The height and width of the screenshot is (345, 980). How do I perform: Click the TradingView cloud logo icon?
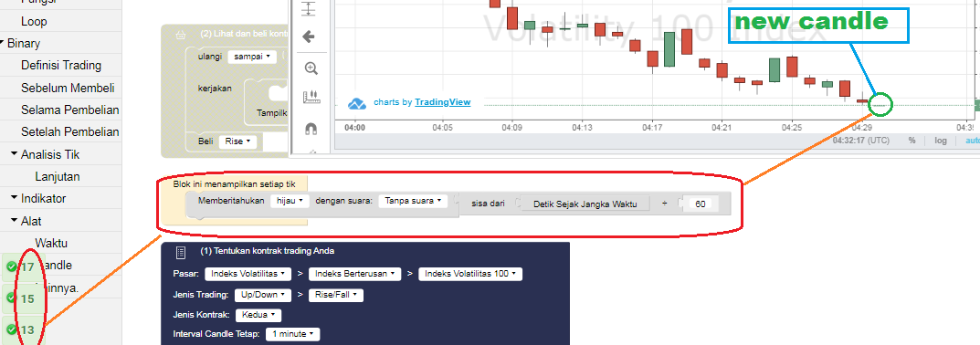coord(357,104)
